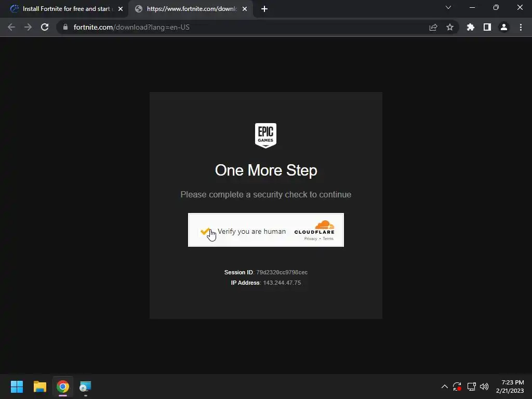Expand the tab search dropdown arrow
The height and width of the screenshot is (399, 532).
[448, 7]
